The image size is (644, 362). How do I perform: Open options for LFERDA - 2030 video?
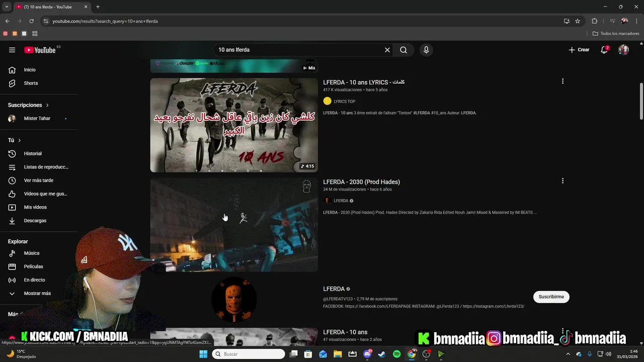point(562,181)
